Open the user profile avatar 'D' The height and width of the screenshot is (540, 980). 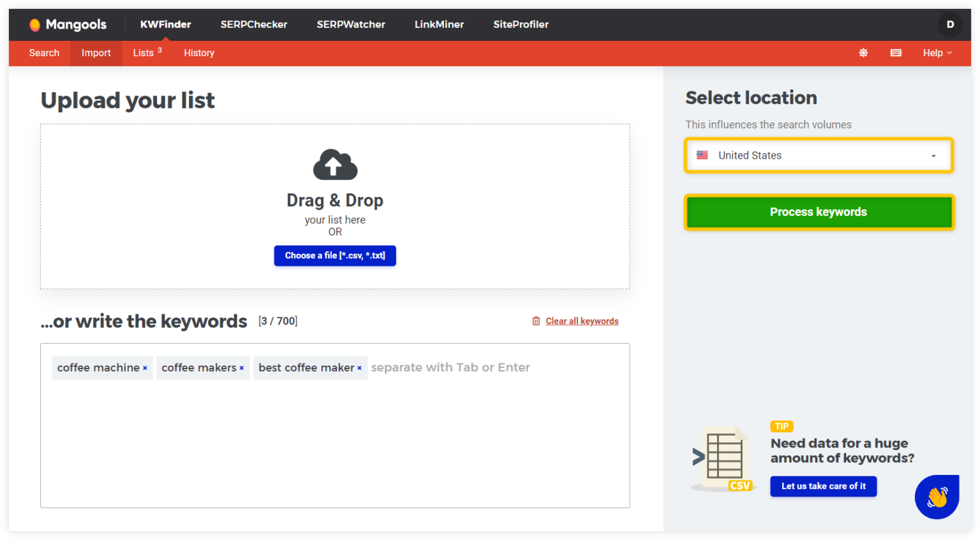point(950,24)
